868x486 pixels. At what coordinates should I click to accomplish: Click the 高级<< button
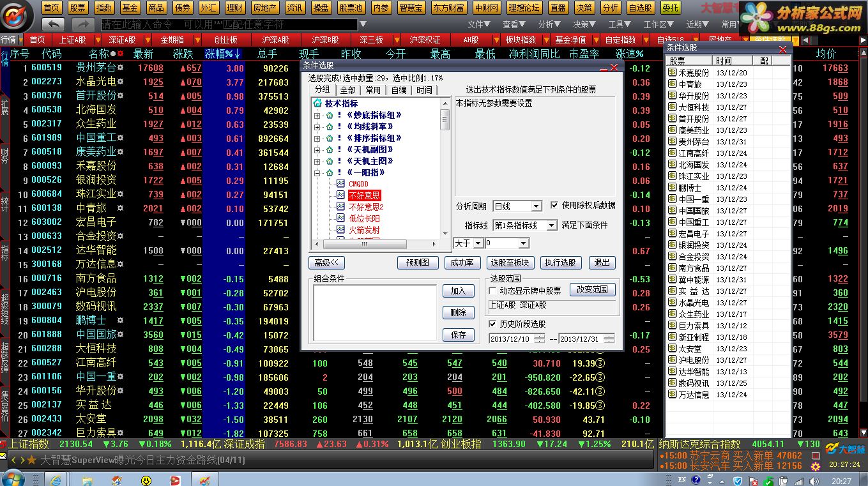tap(326, 262)
